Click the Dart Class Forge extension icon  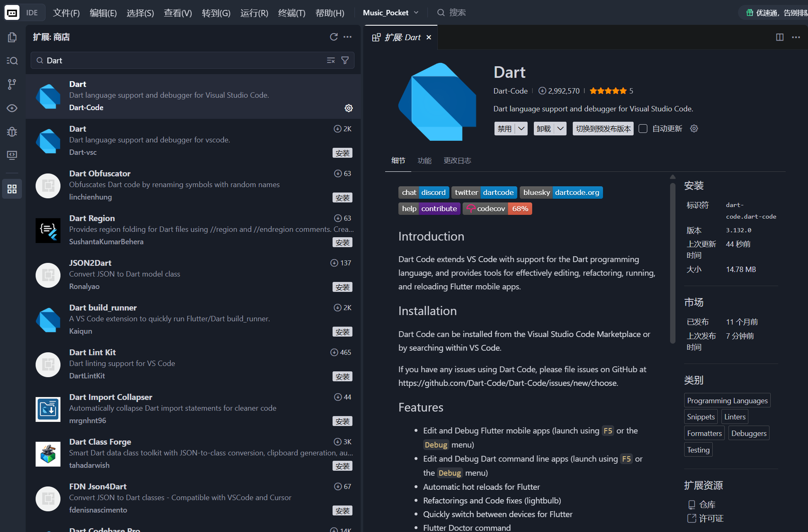tap(48, 454)
